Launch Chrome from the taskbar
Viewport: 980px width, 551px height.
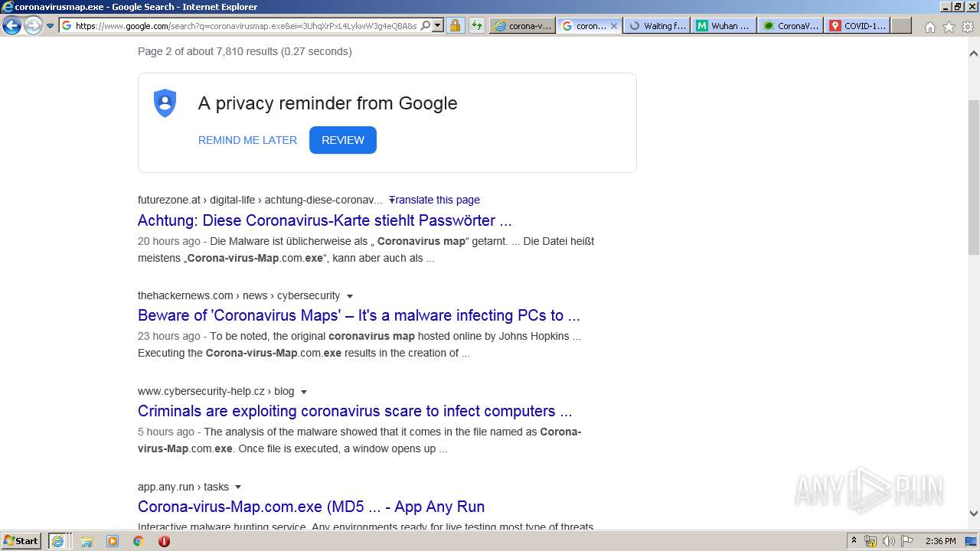click(138, 541)
